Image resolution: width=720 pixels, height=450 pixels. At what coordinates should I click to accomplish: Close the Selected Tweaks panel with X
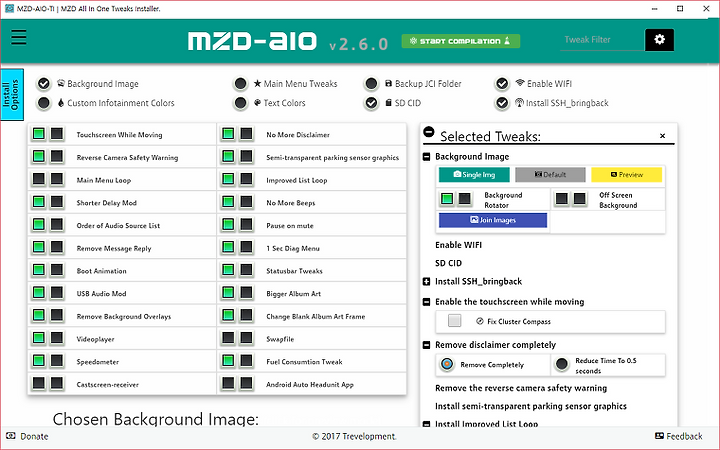click(x=662, y=135)
